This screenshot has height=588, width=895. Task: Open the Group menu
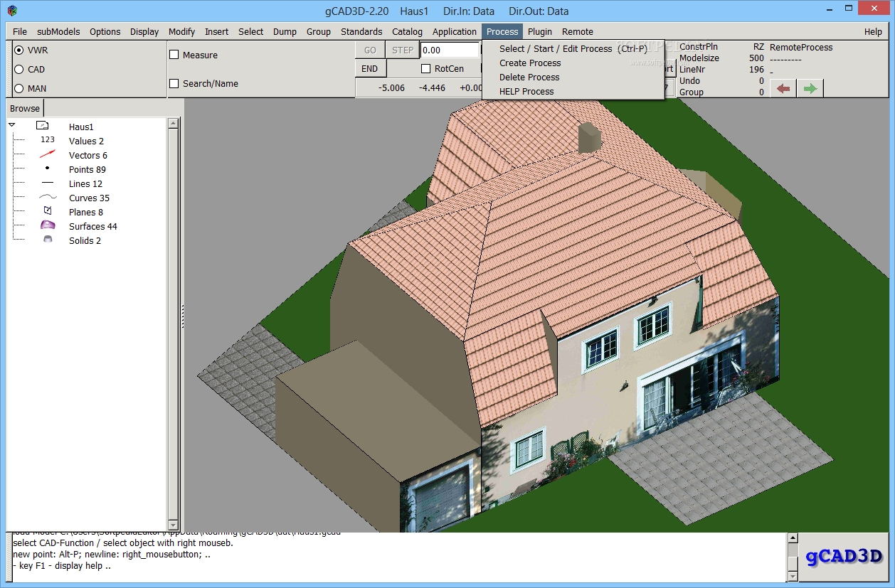319,31
